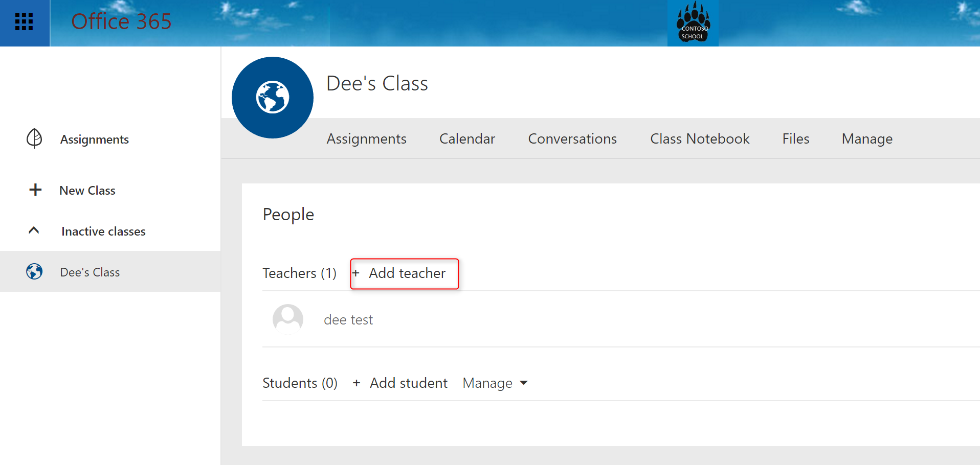
Task: Click the Assignments leaf icon in sidebar
Action: [34, 138]
